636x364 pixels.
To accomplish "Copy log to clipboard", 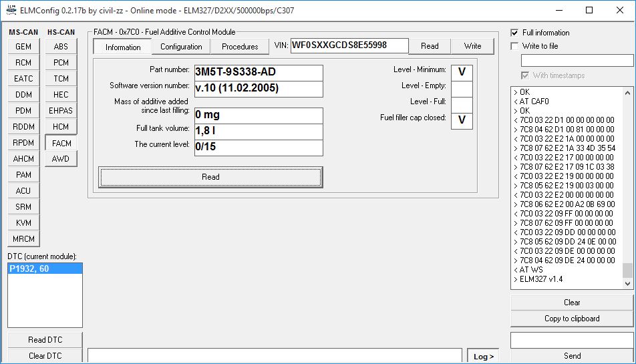I will tap(572, 319).
